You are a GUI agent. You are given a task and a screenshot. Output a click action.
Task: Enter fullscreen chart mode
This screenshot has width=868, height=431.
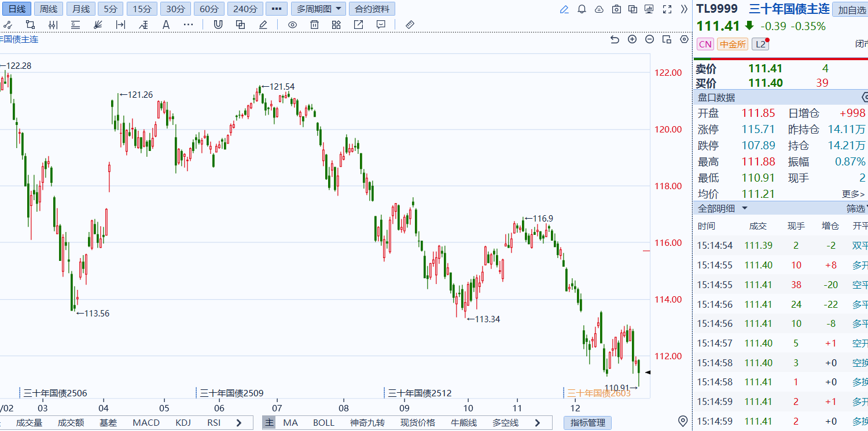(667, 9)
